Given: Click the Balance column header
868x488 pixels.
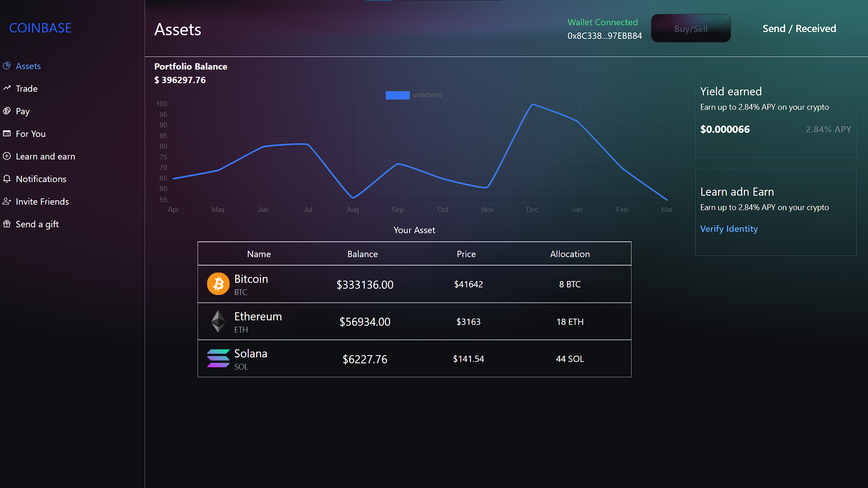Looking at the screenshot, I should tap(363, 254).
